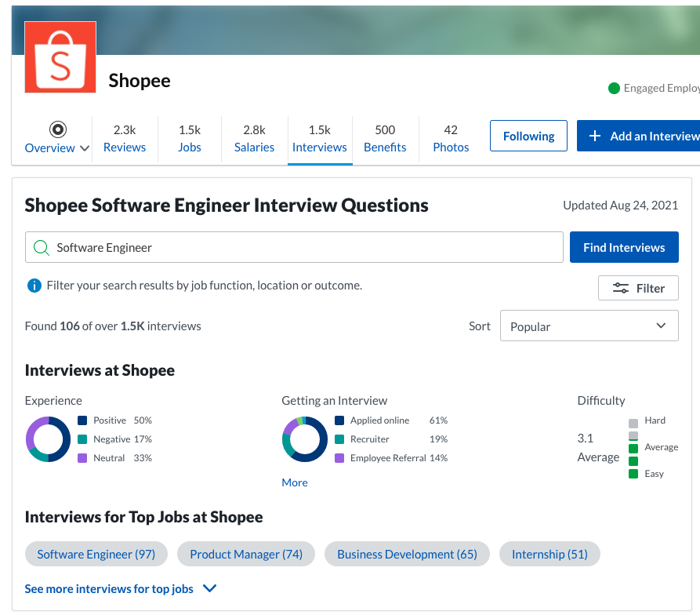
Task: Click the Neutral legend color swatch
Action: pyautogui.click(x=82, y=458)
